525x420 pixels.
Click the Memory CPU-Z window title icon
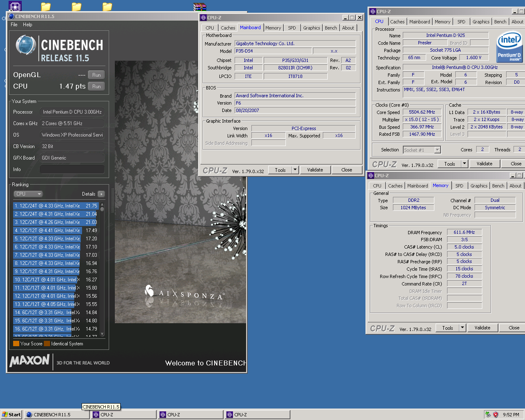371,176
